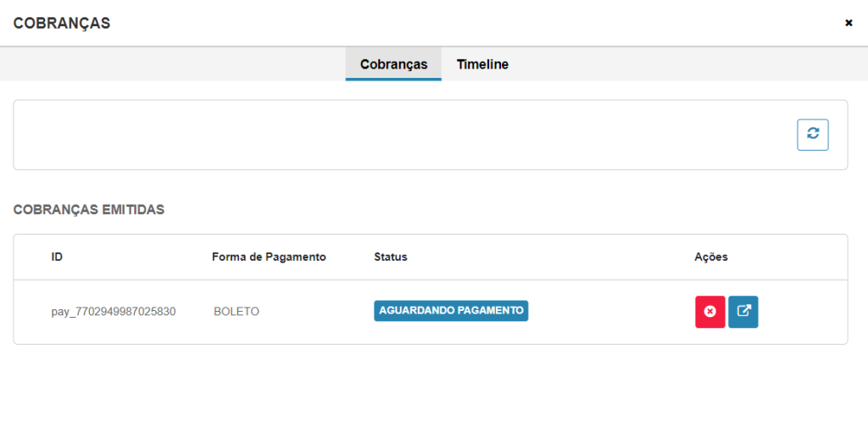Close the Cobranças dialog

[x=849, y=23]
